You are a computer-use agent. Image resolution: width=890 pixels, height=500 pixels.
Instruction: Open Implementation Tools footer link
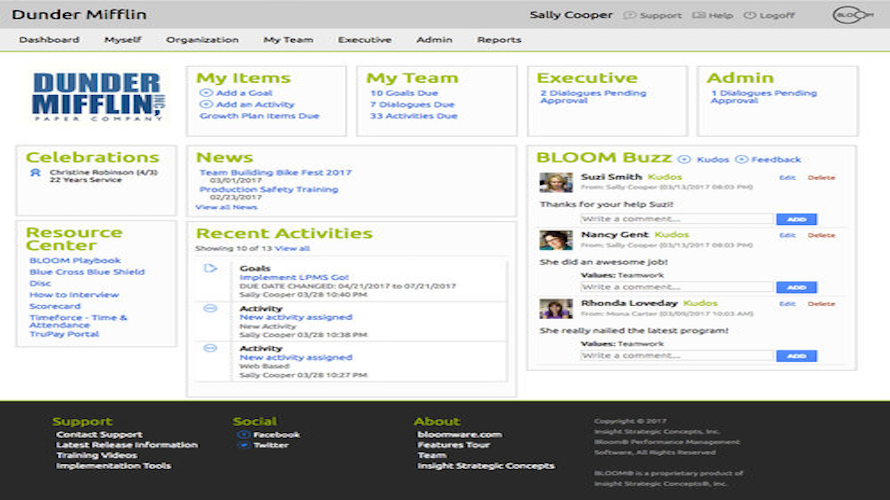tap(114, 466)
